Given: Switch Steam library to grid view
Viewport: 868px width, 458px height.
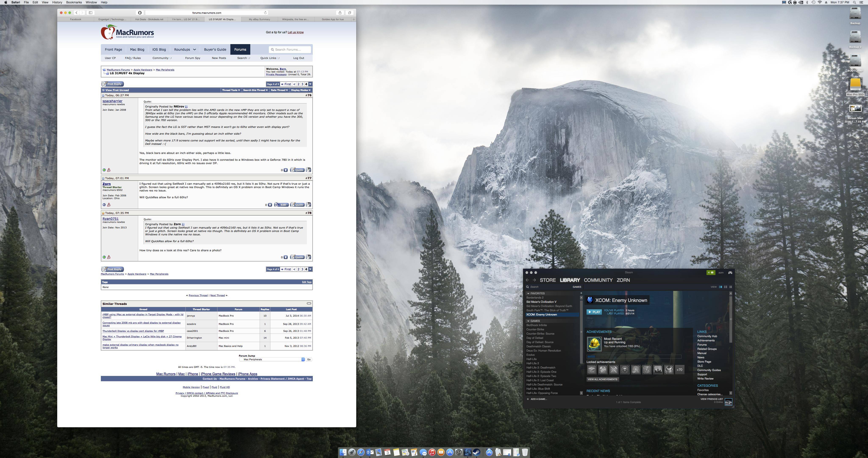Looking at the screenshot, I should pyautogui.click(x=730, y=287).
